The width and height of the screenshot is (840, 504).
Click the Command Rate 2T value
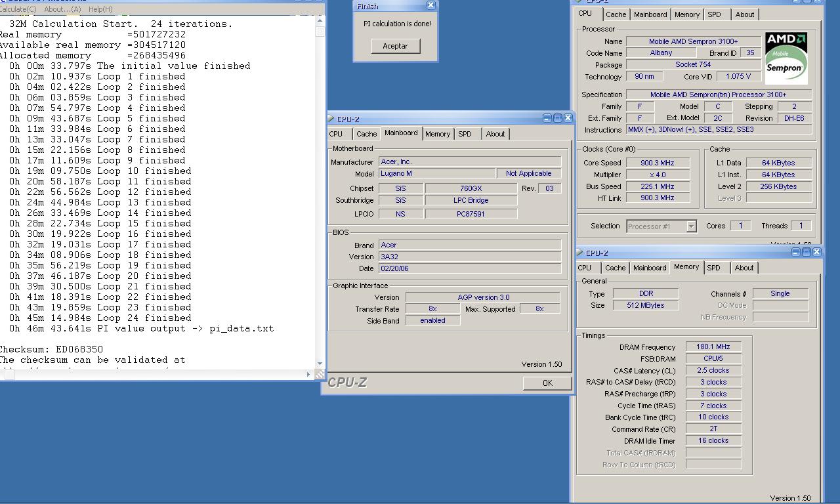(x=713, y=429)
